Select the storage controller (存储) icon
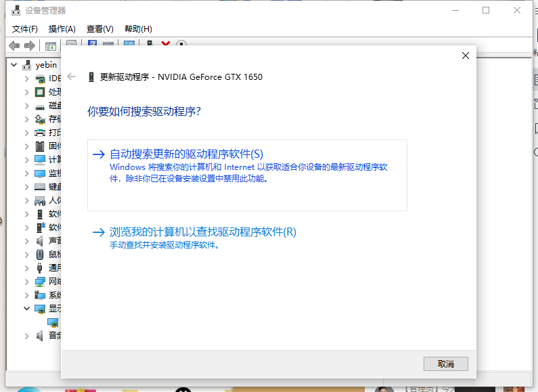 (x=40, y=119)
